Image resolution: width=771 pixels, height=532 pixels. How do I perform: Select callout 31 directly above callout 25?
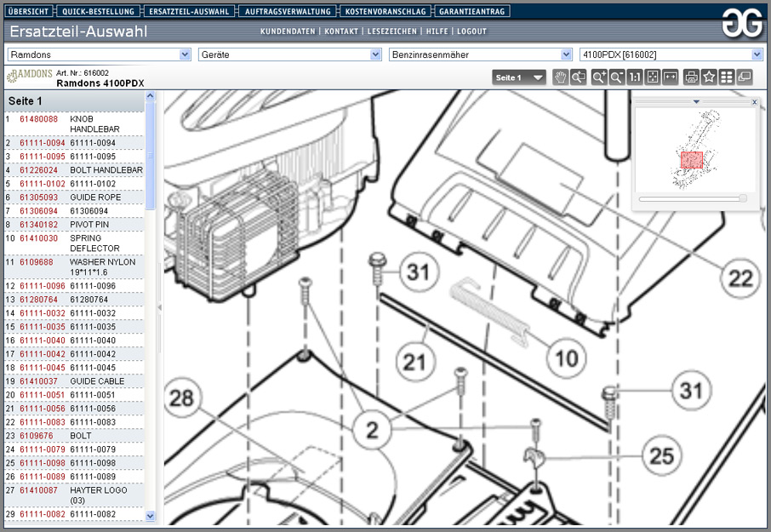[691, 391]
